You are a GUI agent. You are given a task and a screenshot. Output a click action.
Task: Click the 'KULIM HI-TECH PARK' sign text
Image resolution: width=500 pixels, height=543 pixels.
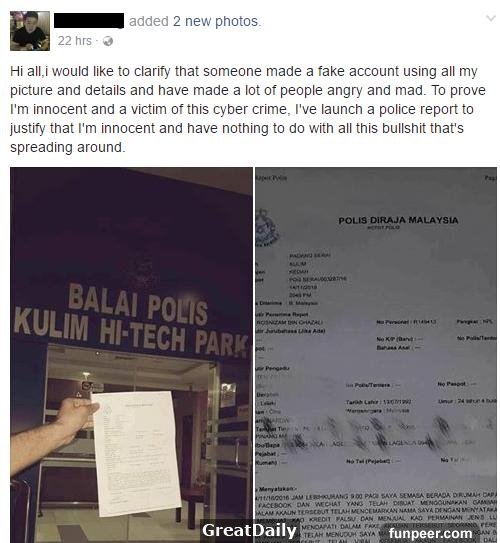(x=131, y=332)
